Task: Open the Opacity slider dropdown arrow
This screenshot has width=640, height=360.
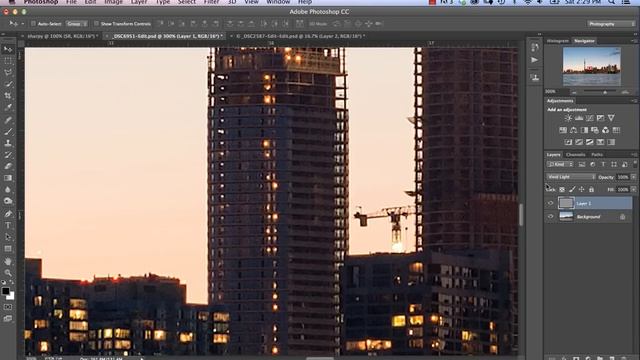Action: point(633,177)
